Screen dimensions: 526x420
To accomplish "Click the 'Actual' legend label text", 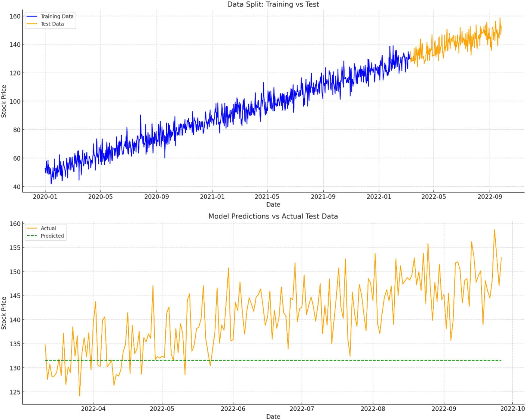I will pos(48,228).
